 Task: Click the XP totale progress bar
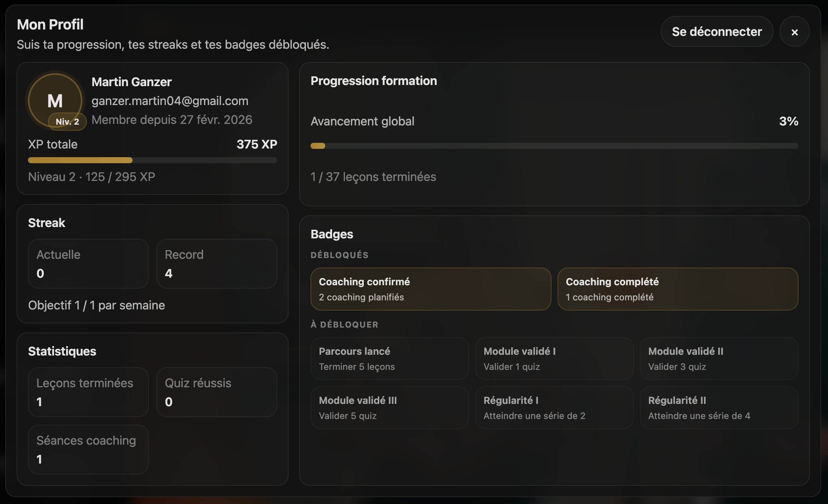(x=152, y=160)
